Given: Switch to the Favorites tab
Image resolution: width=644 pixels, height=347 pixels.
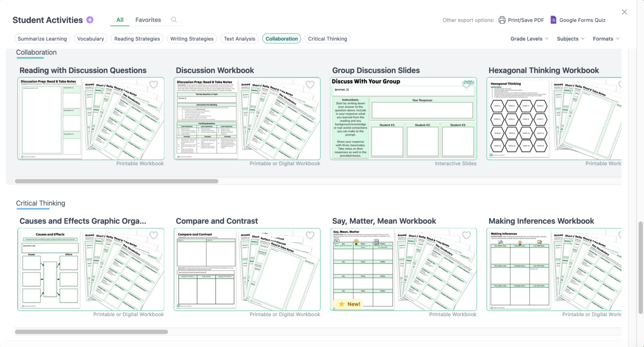Looking at the screenshot, I should pos(148,19).
